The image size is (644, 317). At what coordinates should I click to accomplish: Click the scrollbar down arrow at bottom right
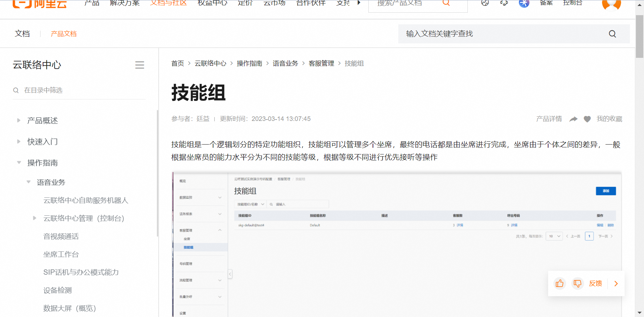[639, 313]
